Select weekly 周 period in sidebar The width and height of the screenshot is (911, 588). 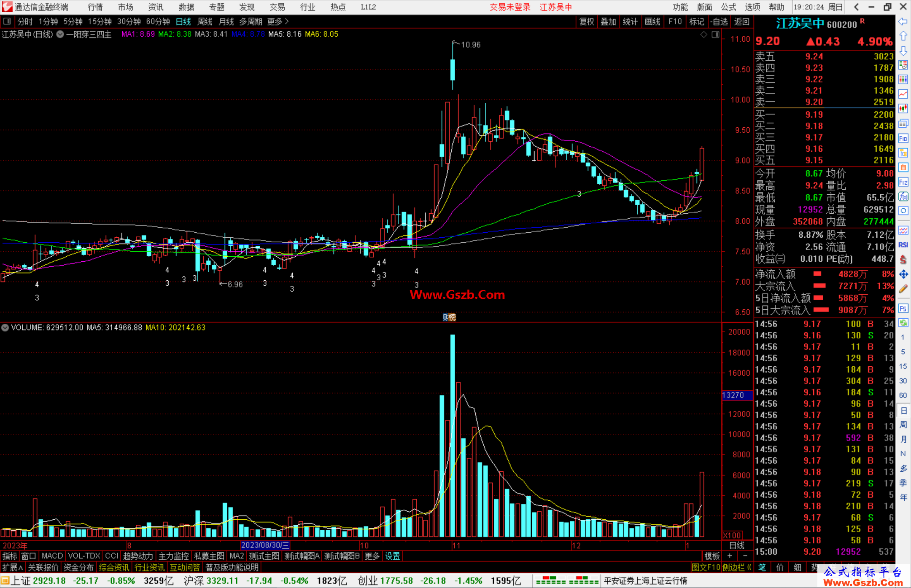[903, 424]
